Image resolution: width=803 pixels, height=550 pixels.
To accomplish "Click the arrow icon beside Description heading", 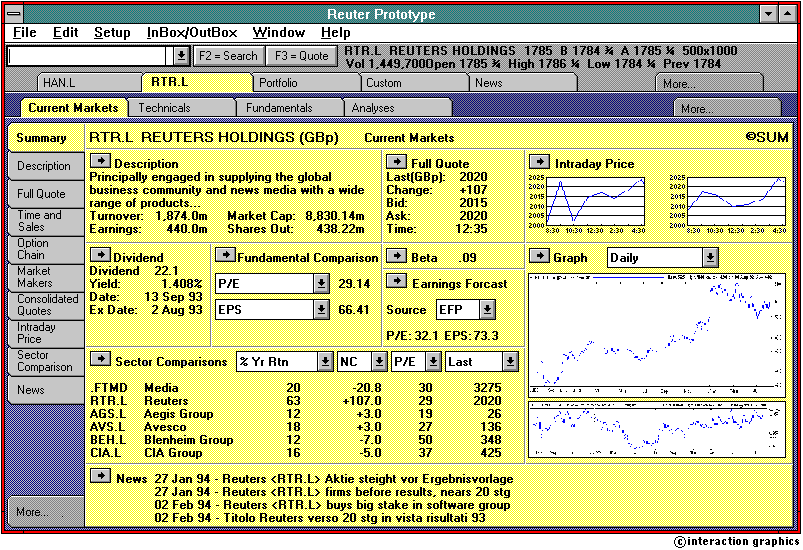I will (x=100, y=161).
